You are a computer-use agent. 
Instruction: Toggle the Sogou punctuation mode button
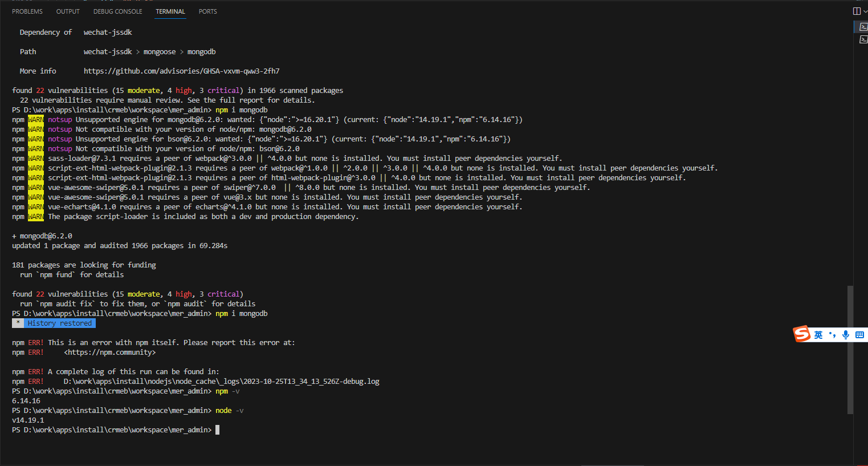(832, 335)
